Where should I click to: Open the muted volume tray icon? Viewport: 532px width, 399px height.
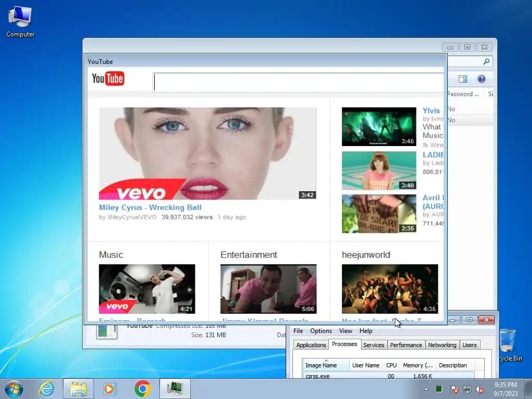(480, 389)
